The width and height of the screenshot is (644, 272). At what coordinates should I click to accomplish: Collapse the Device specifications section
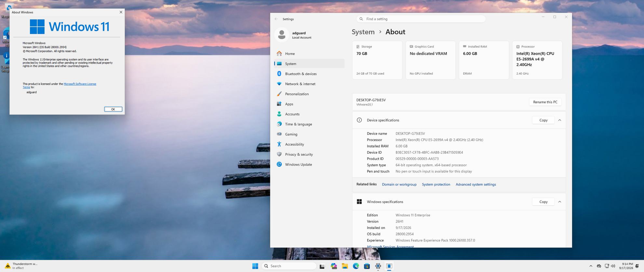[560, 120]
